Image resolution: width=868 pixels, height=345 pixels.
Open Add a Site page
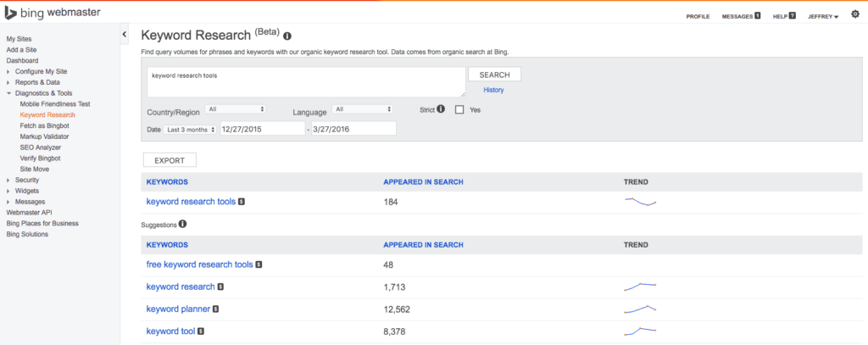[21, 50]
